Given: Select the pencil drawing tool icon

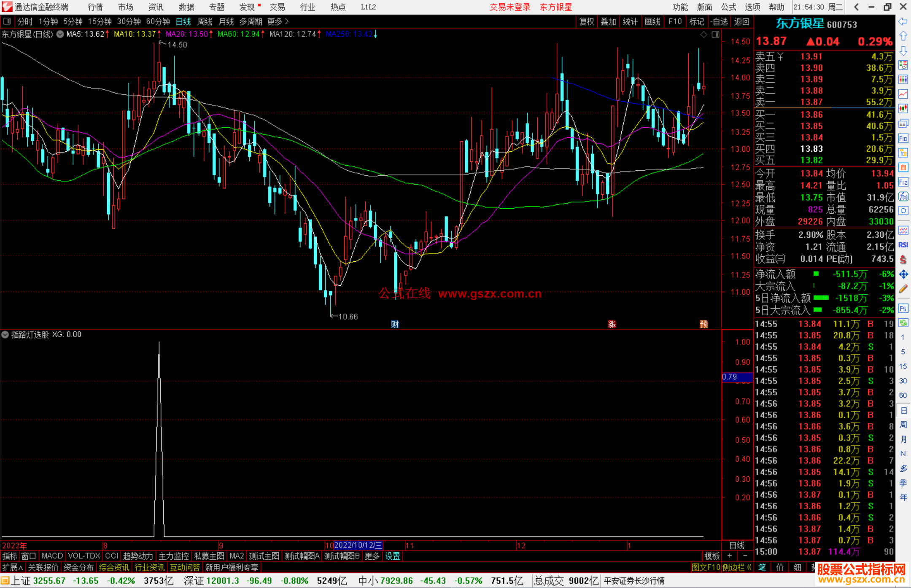Looking at the screenshot, I should 903,289.
